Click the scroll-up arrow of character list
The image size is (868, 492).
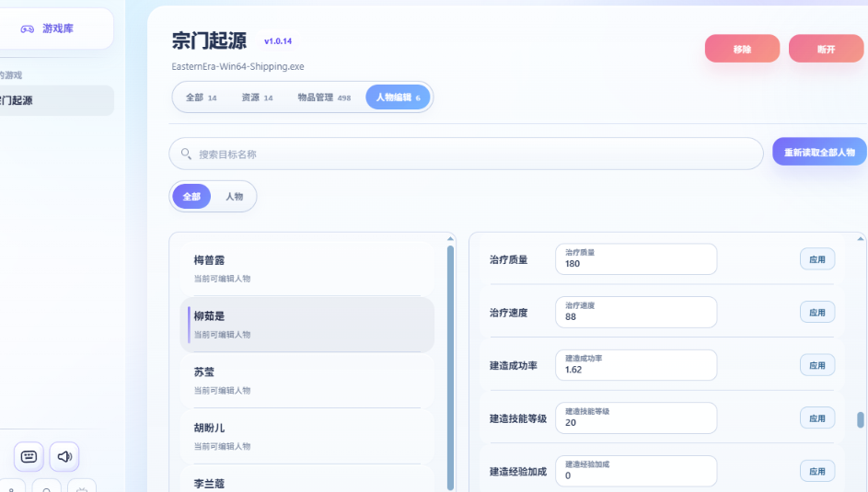pos(450,238)
